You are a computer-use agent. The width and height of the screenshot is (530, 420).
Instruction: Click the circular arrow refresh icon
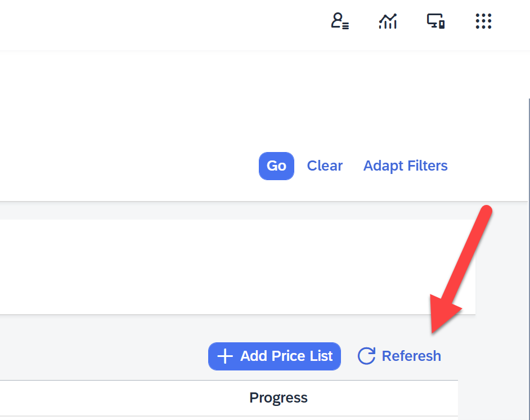[x=366, y=356]
